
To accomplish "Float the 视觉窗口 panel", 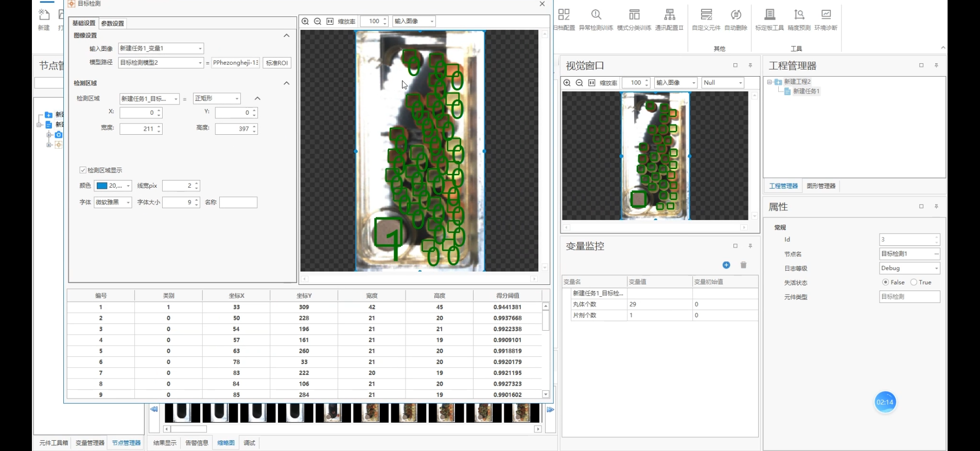I will click(736, 65).
